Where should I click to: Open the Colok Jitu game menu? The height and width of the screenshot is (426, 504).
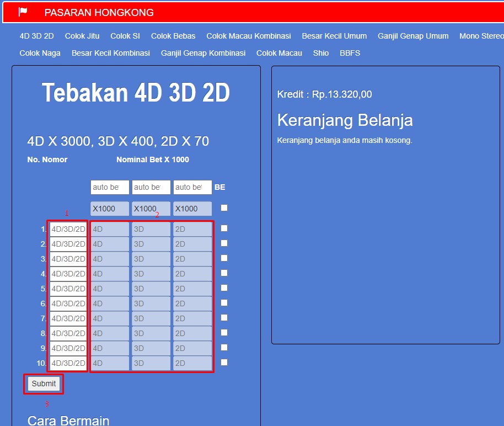coord(82,36)
